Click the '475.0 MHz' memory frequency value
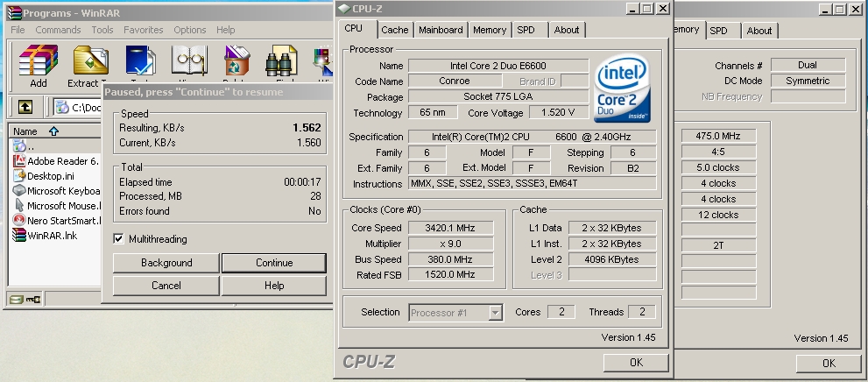868x382 pixels. coord(718,136)
